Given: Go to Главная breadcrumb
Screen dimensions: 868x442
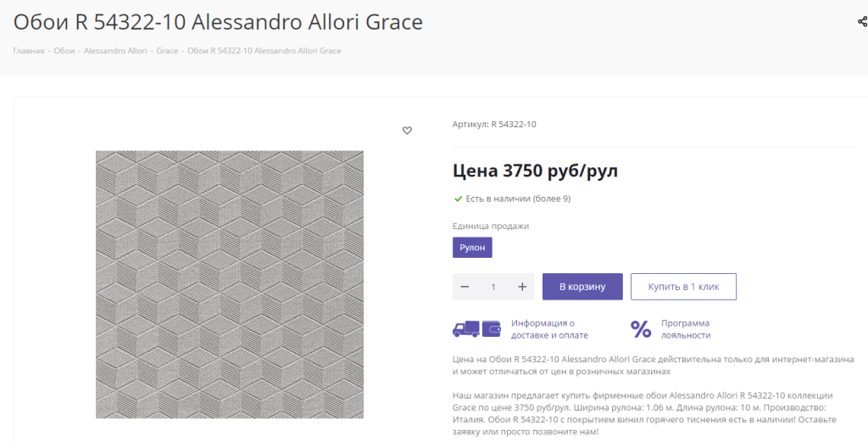Looking at the screenshot, I should point(28,50).
